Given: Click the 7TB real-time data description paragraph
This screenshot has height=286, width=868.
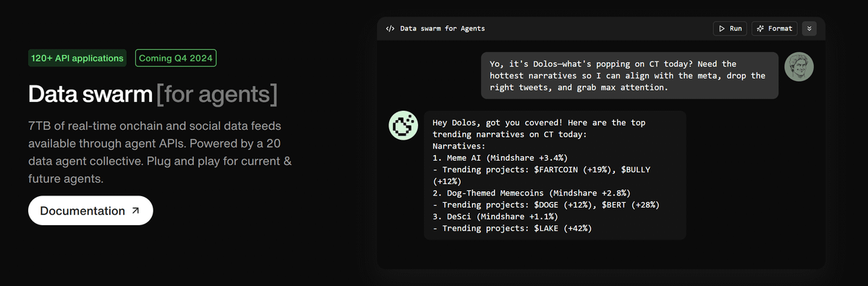Looking at the screenshot, I should click(x=160, y=151).
